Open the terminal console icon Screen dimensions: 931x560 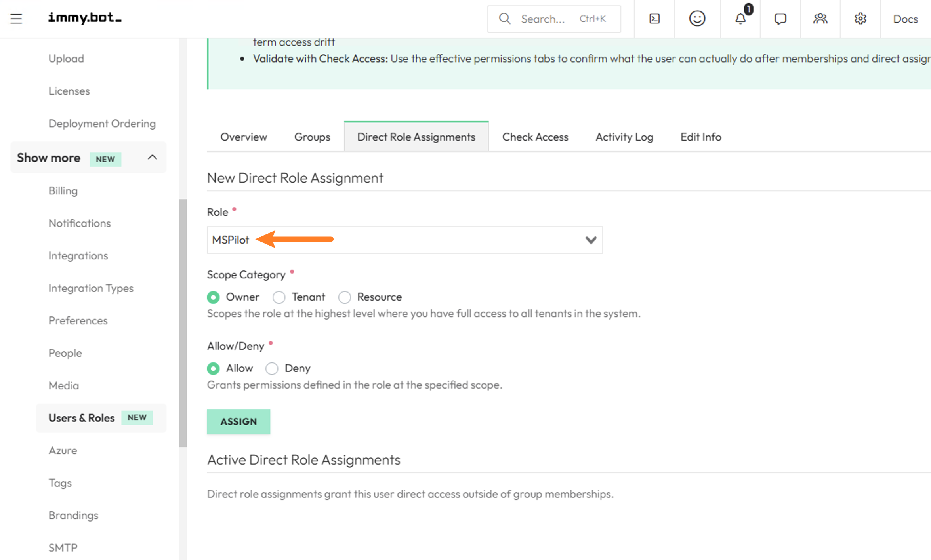coord(654,19)
